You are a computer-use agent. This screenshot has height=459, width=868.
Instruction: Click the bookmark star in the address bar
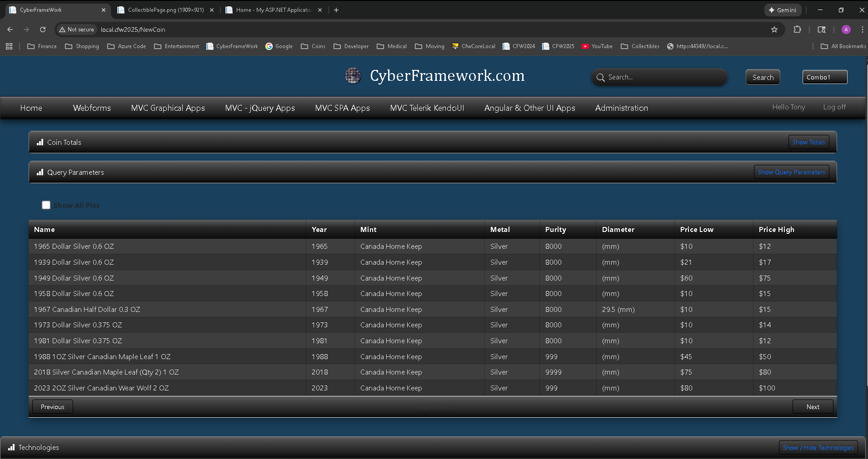tap(774, 30)
